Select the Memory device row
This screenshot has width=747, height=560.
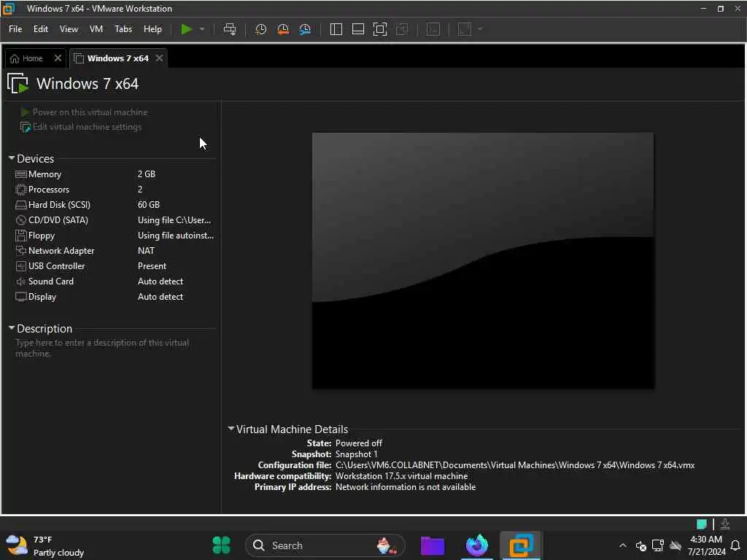pos(115,174)
